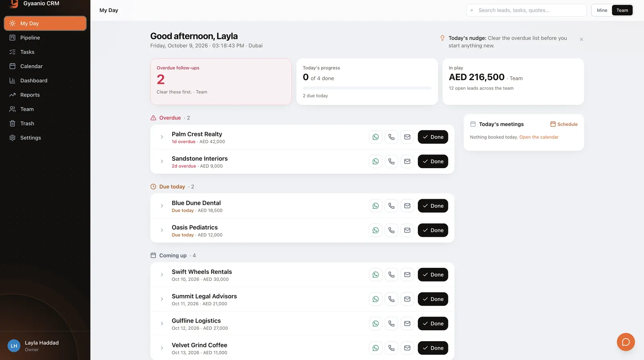Switch view to Team
This screenshot has width=644, height=360.
click(622, 10)
